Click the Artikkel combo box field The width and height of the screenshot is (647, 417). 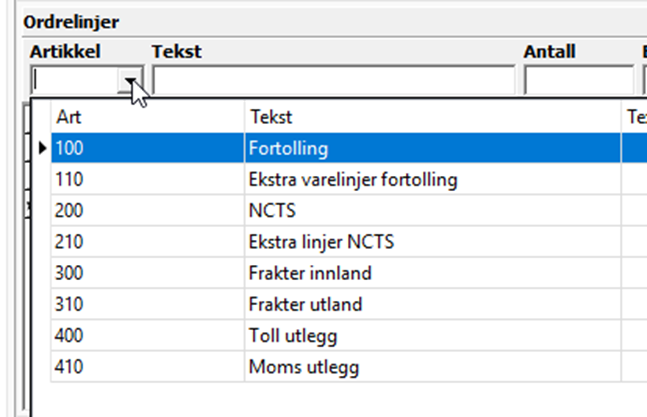(76, 80)
